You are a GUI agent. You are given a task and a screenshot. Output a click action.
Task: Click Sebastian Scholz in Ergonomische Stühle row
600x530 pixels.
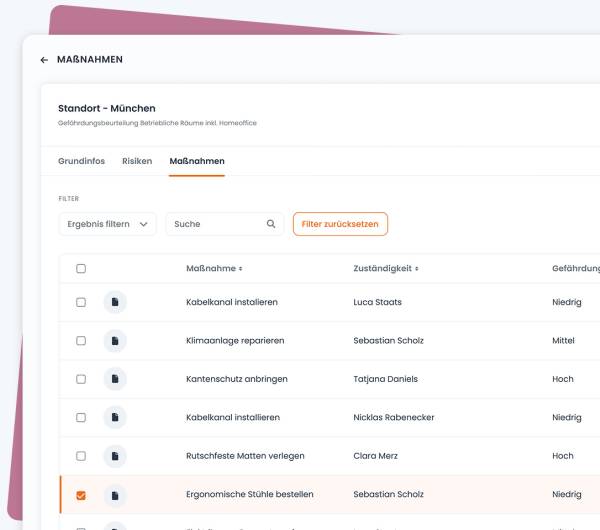388,494
